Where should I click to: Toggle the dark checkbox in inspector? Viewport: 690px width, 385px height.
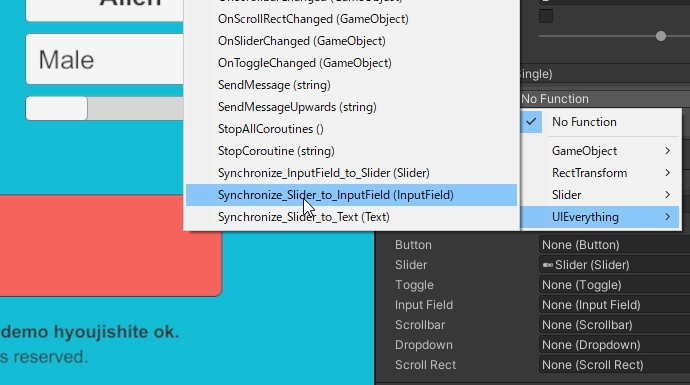(x=546, y=16)
